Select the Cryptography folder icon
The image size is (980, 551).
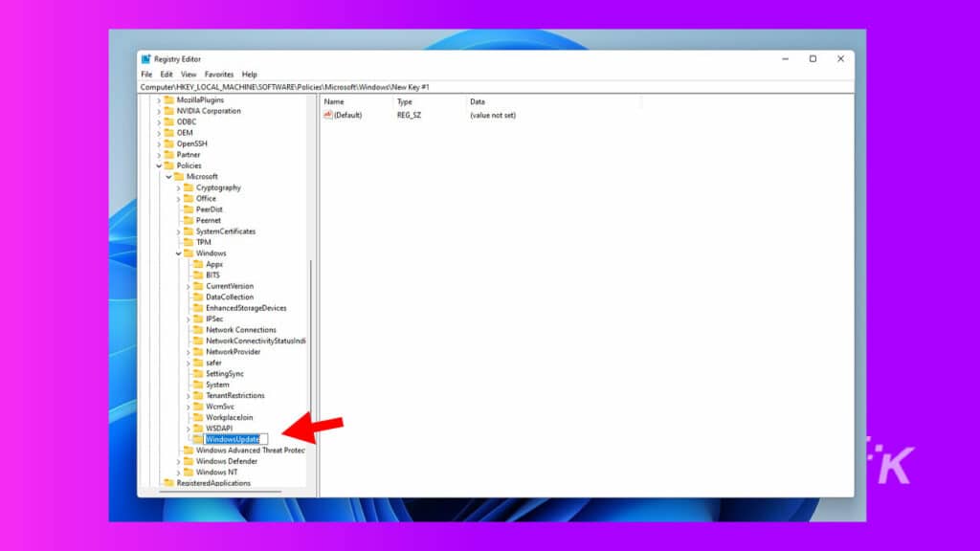(x=189, y=187)
